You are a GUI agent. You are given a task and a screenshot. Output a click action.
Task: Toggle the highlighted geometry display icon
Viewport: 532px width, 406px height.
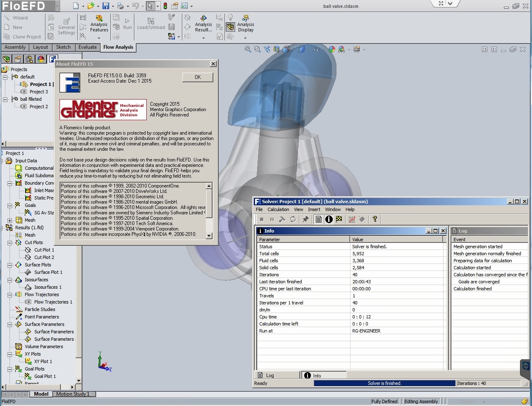(x=231, y=27)
